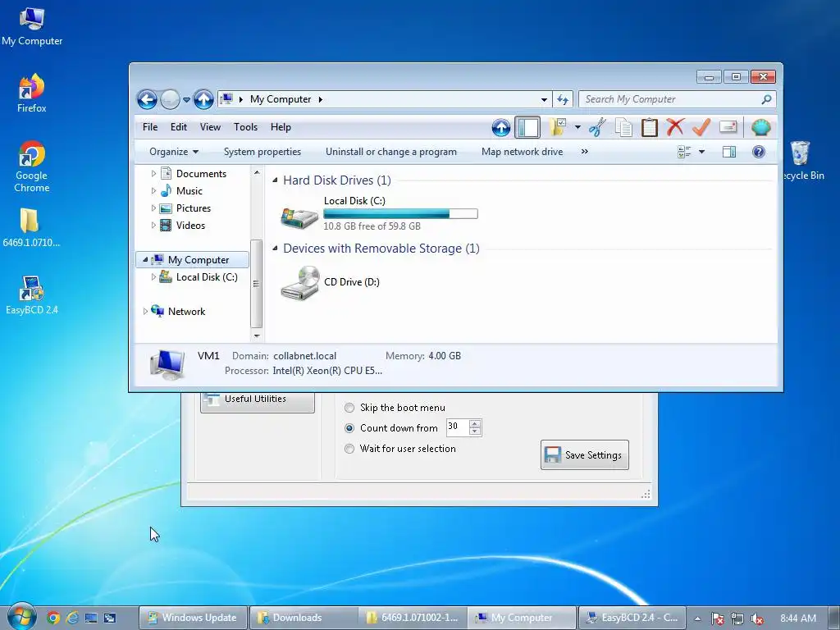The height and width of the screenshot is (630, 840).
Task: Click the Copy pages icon
Action: tap(623, 127)
